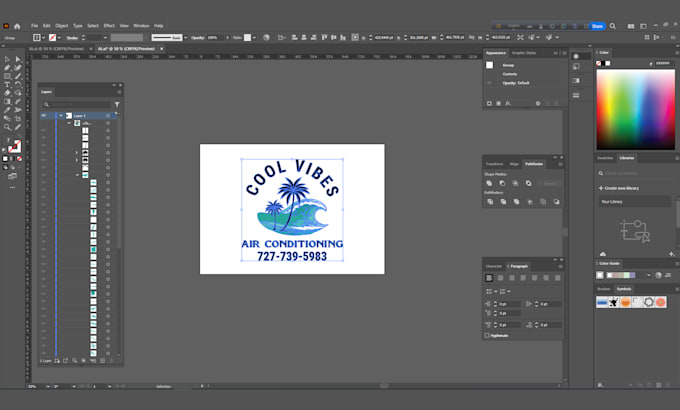Click the Add New Stroke icon in Appearance

tap(489, 103)
